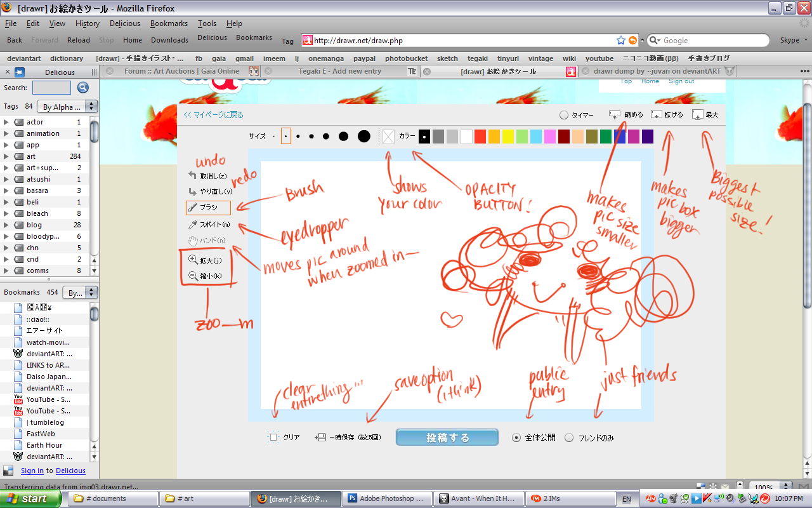Click the shrink canvas icon (縮める)
Image resolution: width=812 pixels, height=508 pixels.
click(614, 115)
